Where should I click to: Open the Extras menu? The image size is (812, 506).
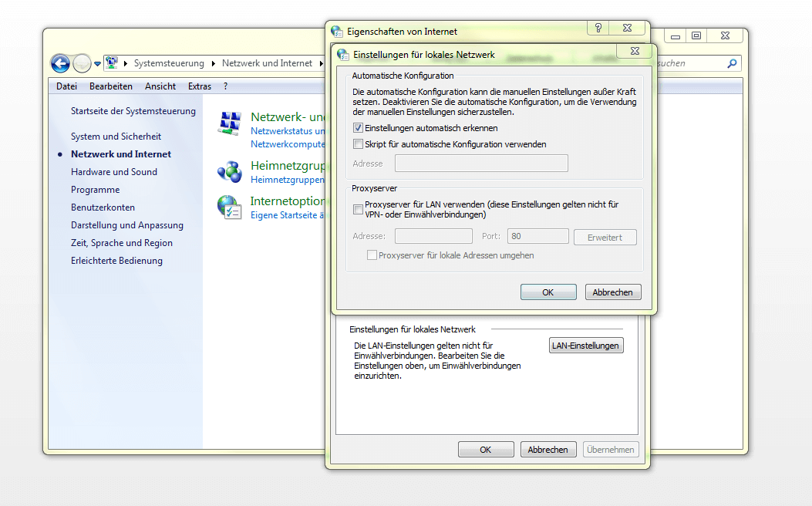[x=199, y=86]
